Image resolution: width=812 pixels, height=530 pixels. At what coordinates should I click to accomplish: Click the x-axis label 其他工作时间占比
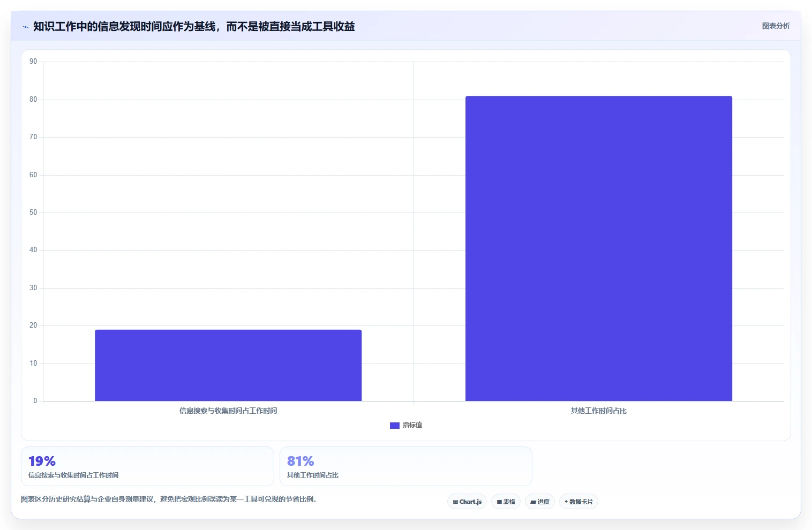pyautogui.click(x=599, y=411)
